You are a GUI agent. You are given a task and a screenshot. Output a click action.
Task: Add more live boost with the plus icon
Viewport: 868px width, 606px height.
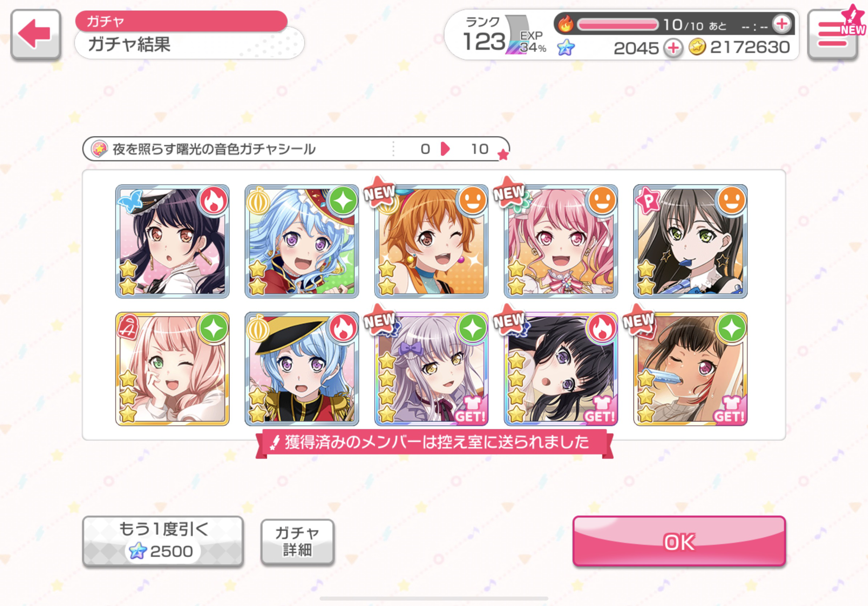[x=782, y=24]
